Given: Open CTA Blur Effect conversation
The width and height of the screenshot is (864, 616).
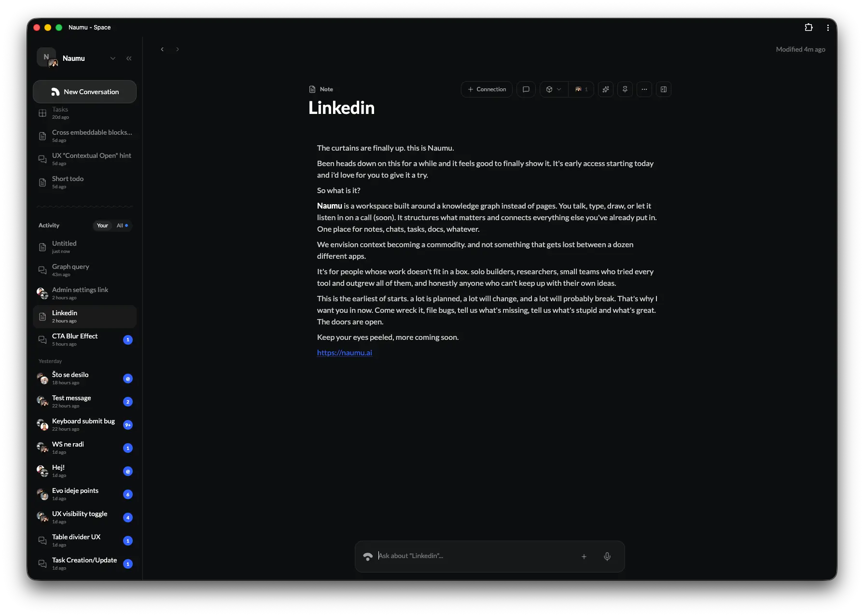Looking at the screenshot, I should [84, 339].
